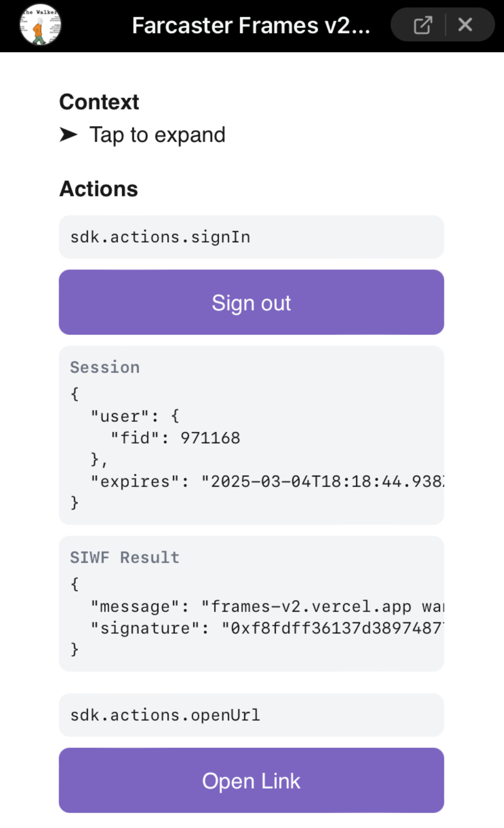Click the sdk.actions.signIn code label
The height and width of the screenshot is (828, 504).
[160, 237]
